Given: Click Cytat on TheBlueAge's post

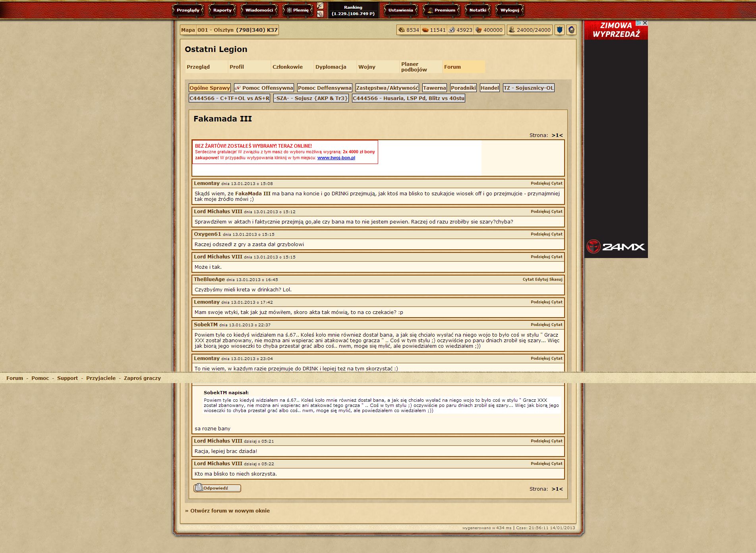Looking at the screenshot, I should click(x=528, y=279).
